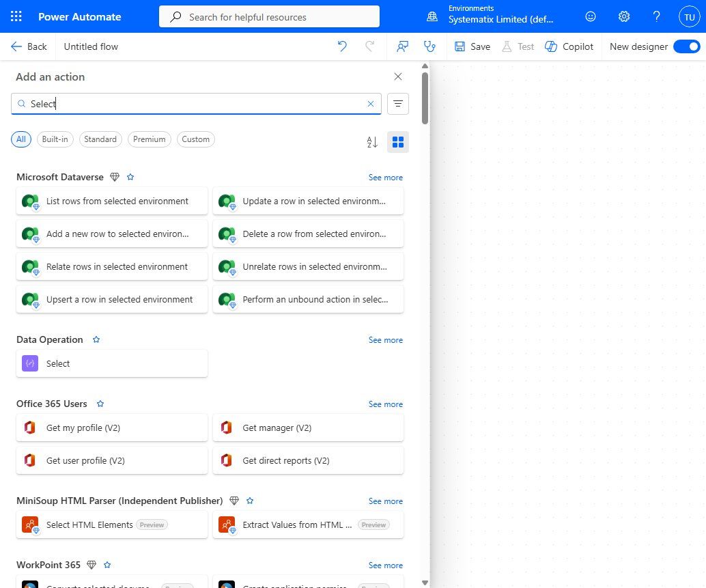Click the premium diamond next to MiniSoup HTML Parser
Viewport: 706px width, 588px height.
click(234, 501)
